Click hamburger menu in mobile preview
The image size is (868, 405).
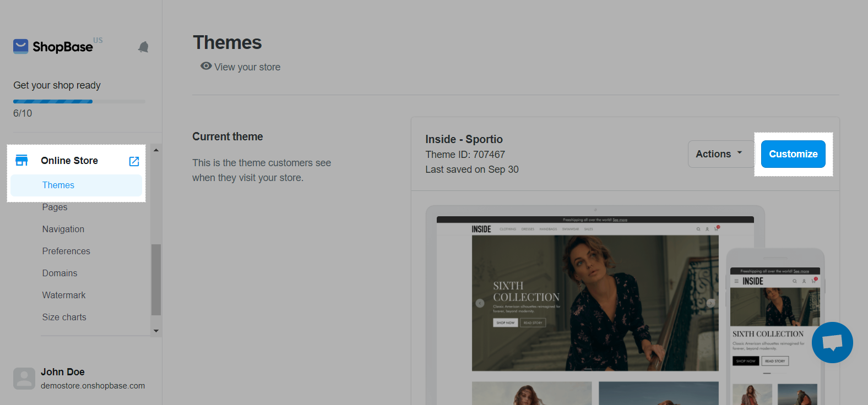[736, 281]
